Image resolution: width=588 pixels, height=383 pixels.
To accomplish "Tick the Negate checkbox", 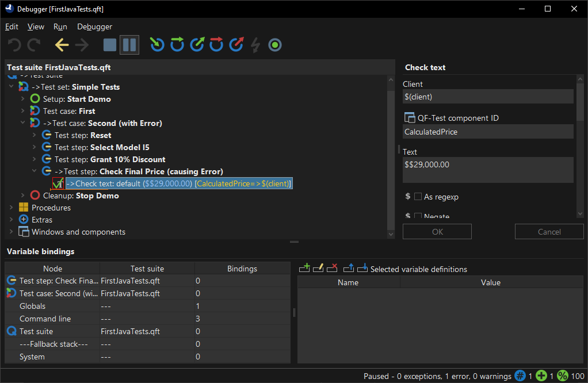I will (x=418, y=216).
